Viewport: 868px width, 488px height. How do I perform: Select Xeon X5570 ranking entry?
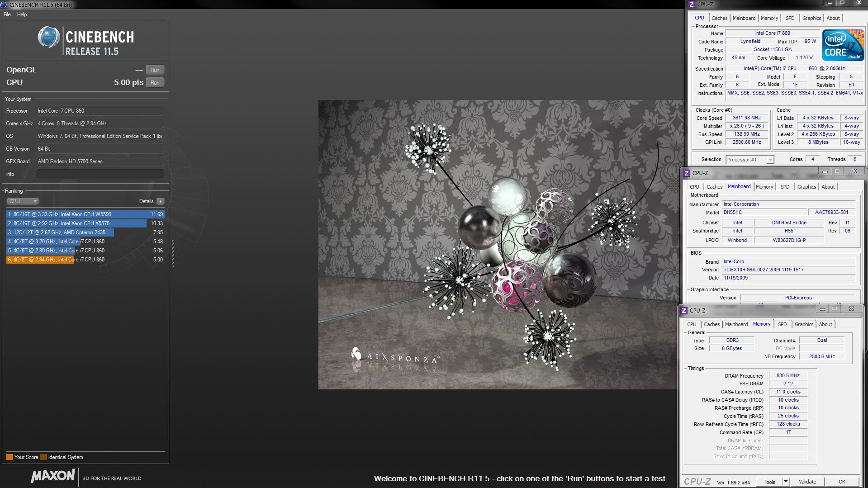coord(85,223)
